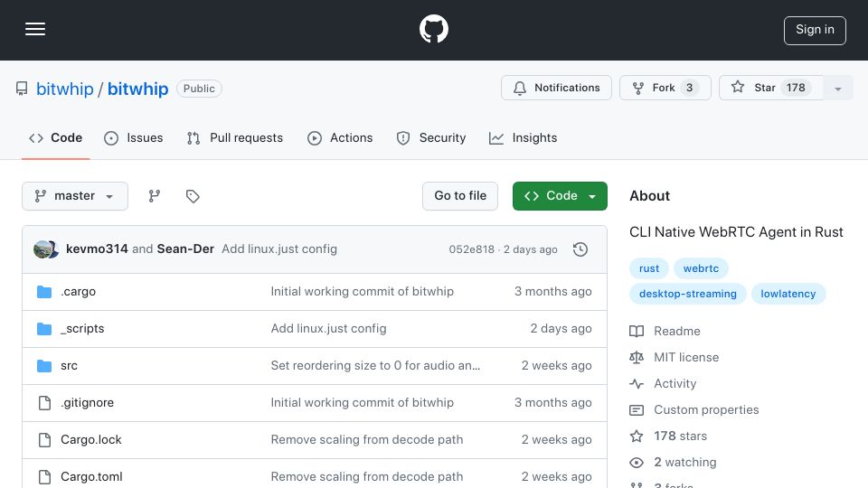This screenshot has height=488, width=868.
Task: Click the Fork count badge 3
Action: click(x=689, y=88)
